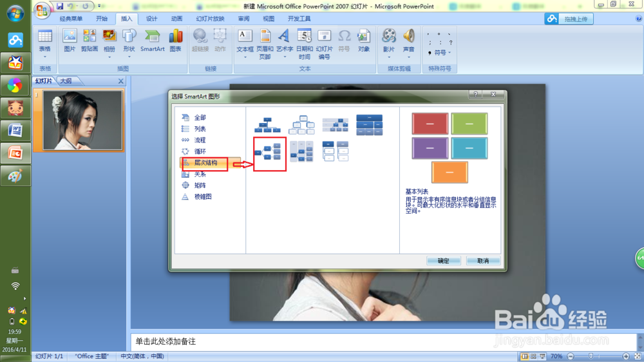Viewport: 644px width, 362px height.
Task: Expand the 相册 album dropdown arrow
Action: (109, 57)
